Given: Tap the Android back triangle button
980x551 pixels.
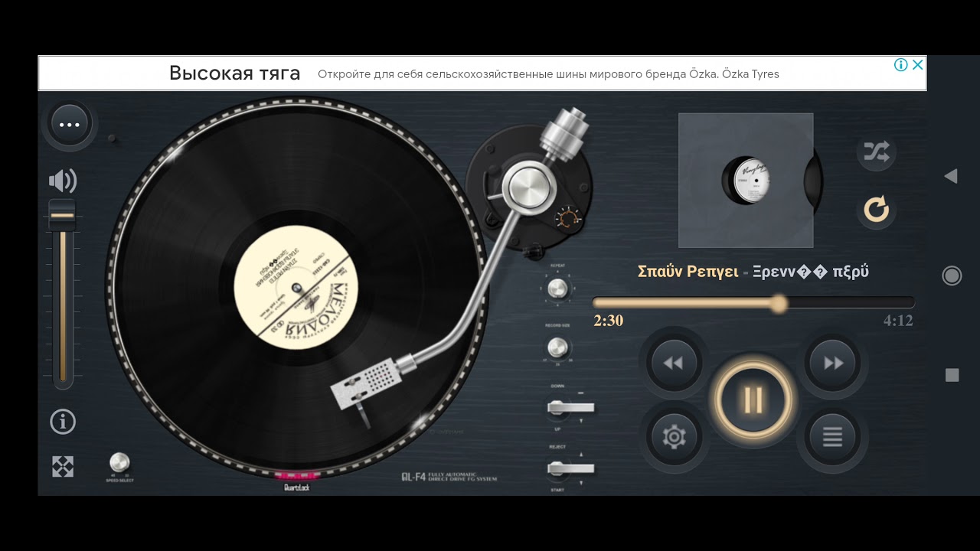Looking at the screenshot, I should pyautogui.click(x=951, y=176).
